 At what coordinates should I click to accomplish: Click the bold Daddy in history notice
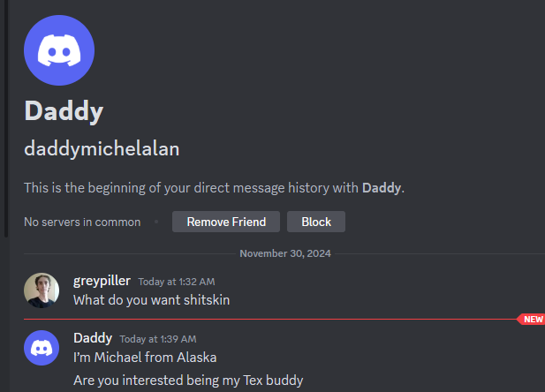coord(382,188)
